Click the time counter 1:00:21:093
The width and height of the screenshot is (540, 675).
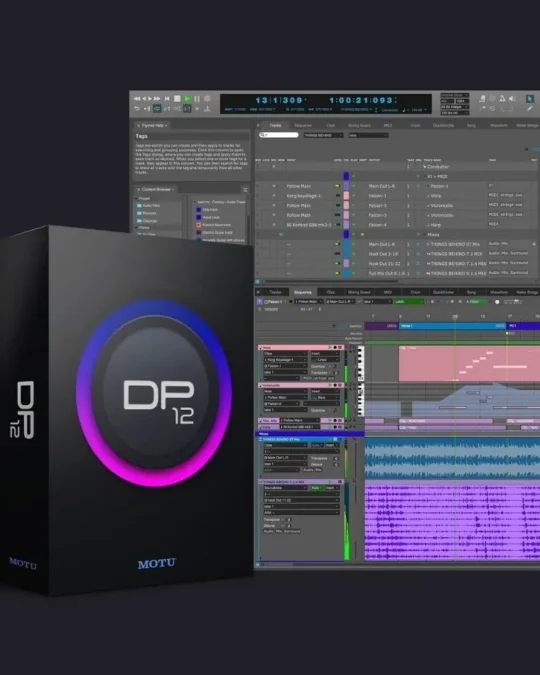(362, 100)
